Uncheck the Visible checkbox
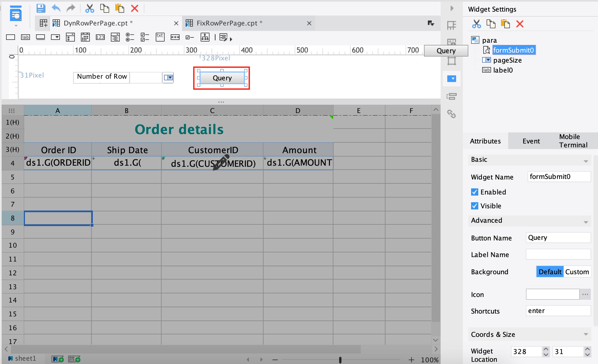The image size is (598, 364). 475,206
